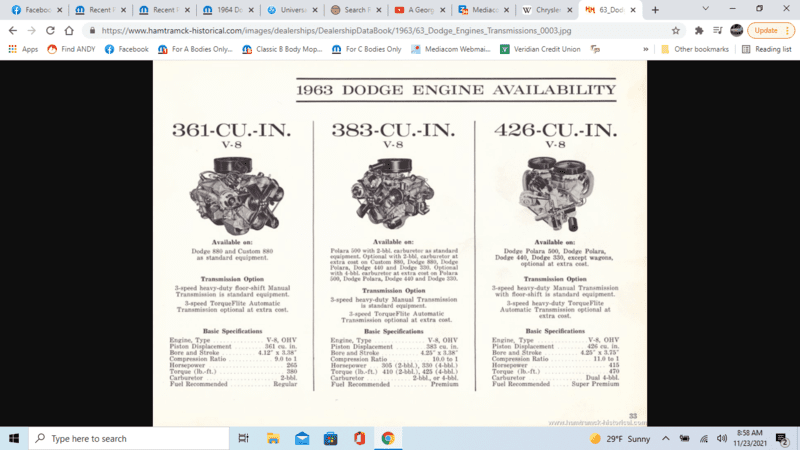800x450 pixels.
Task: Open Task View on the taskbar
Action: [x=243, y=438]
